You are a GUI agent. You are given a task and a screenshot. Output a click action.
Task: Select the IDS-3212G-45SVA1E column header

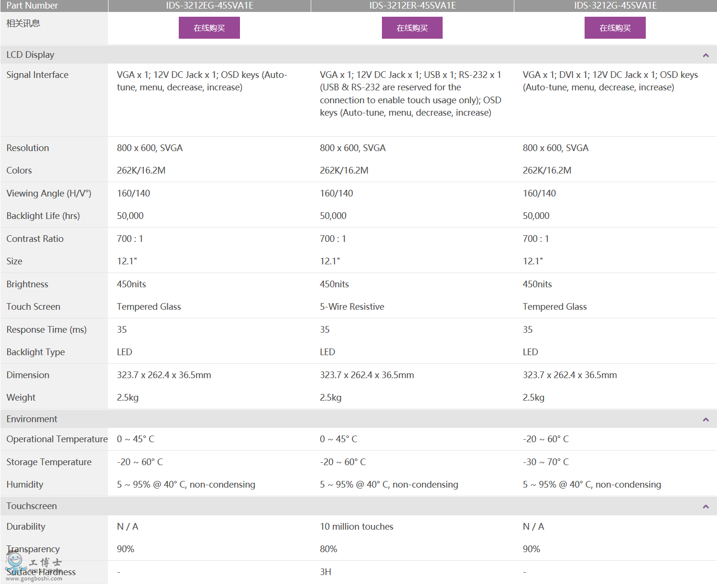coord(615,6)
